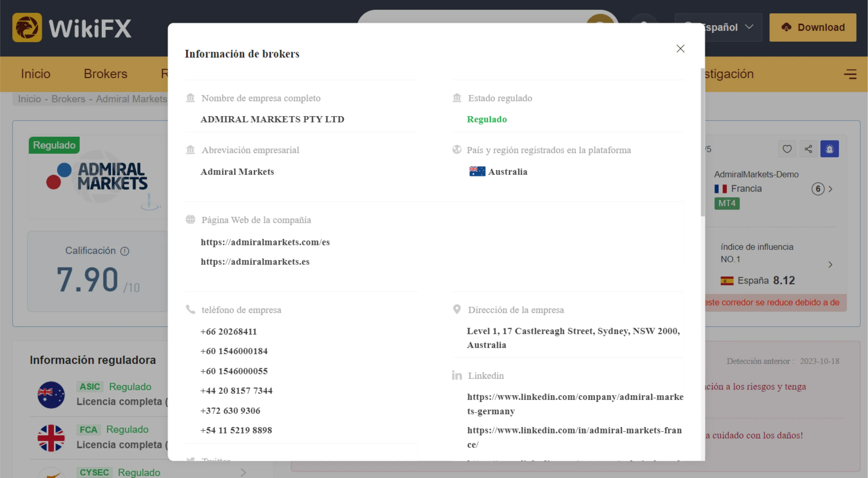Image resolution: width=868 pixels, height=478 pixels.
Task: Click phone number +44 20 8157 7344
Action: coord(236,390)
